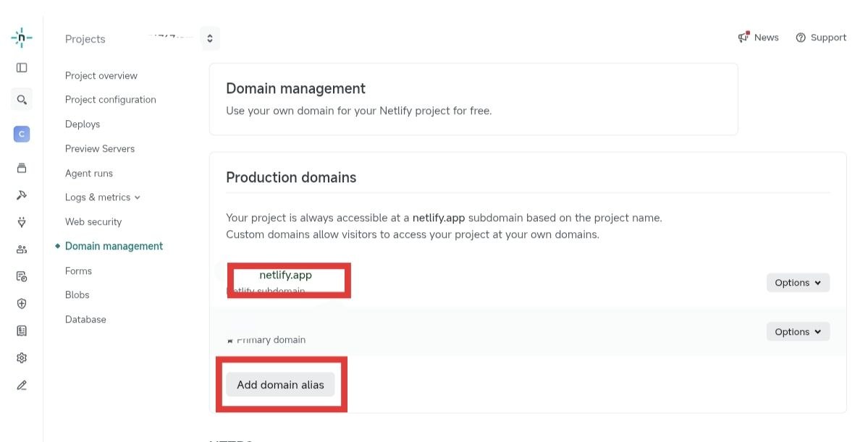Click the News link text
868x442 pixels.
tap(766, 38)
